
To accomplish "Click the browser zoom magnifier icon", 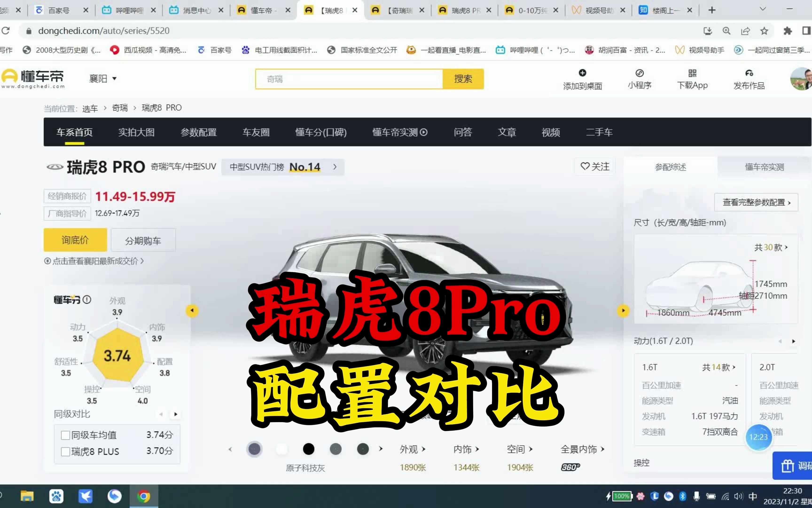I will pyautogui.click(x=726, y=31).
